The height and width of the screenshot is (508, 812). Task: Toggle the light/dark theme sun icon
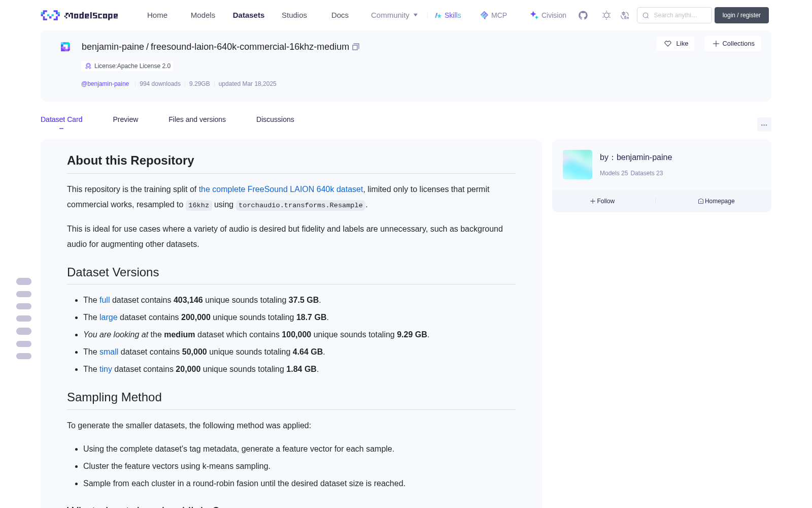[x=606, y=15]
